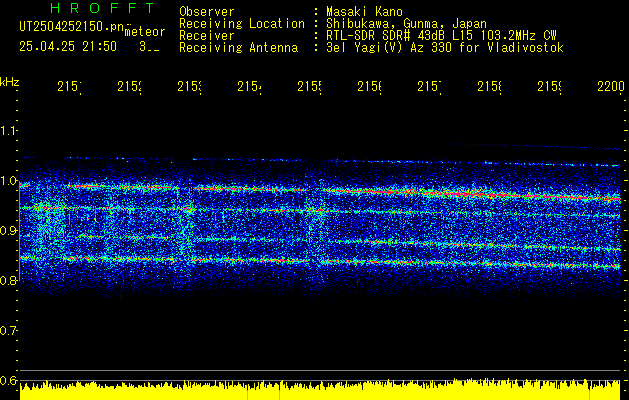Select the location text Shibukawa, Gunma, Japan
The image size is (629, 400).
406,24
